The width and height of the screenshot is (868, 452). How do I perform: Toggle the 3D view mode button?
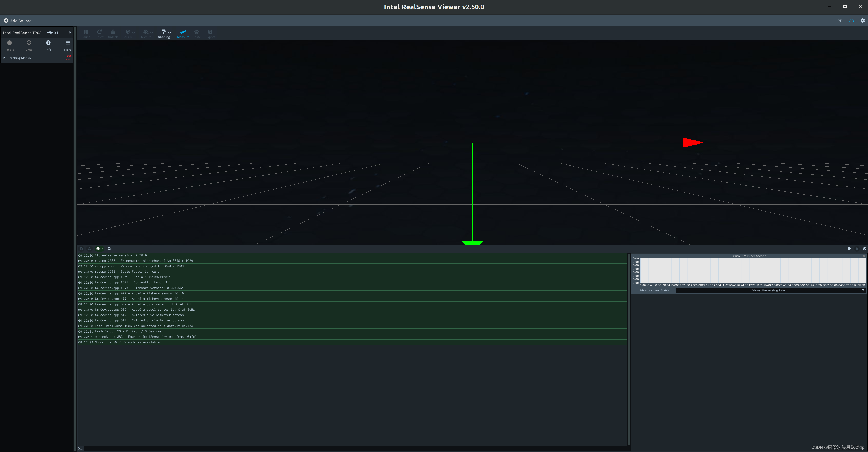pos(852,21)
